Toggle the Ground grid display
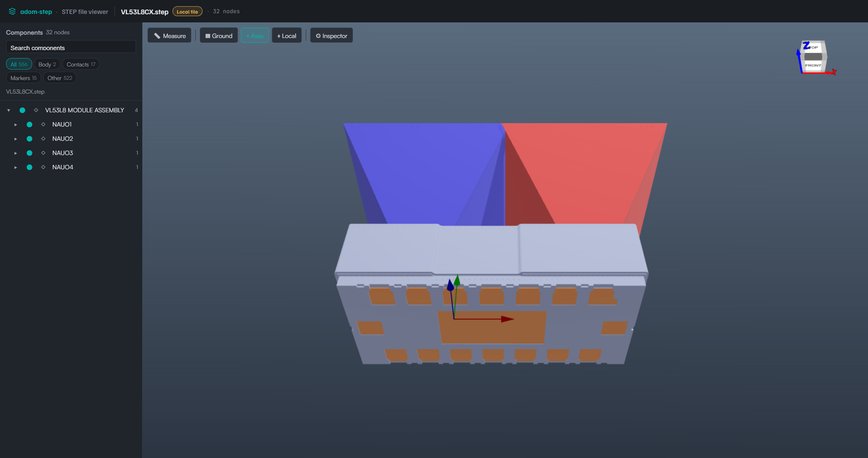The height and width of the screenshot is (458, 868). (x=219, y=36)
